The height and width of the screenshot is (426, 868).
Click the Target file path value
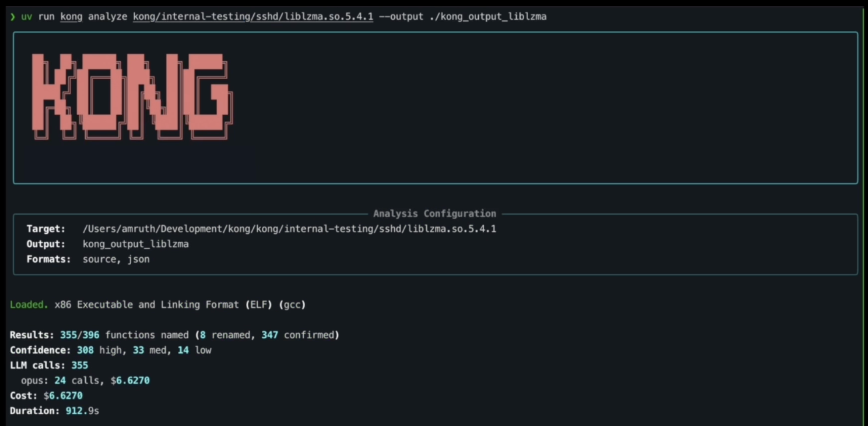(x=289, y=229)
